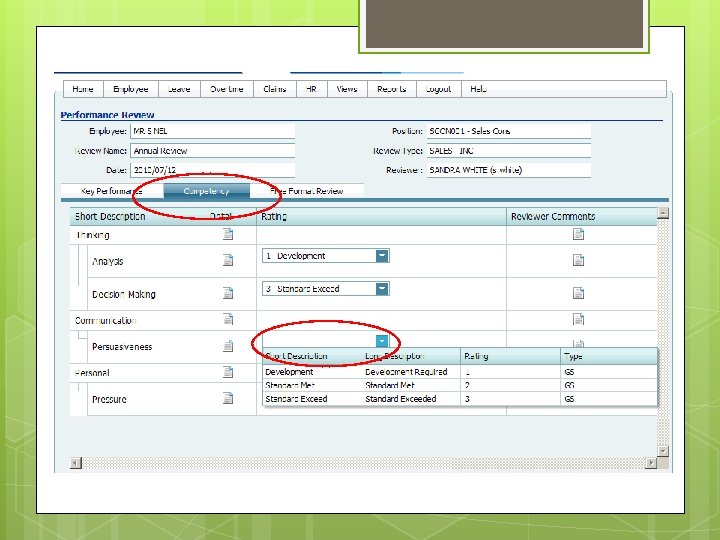Click the vertical scrollbar up arrow

tap(663, 213)
